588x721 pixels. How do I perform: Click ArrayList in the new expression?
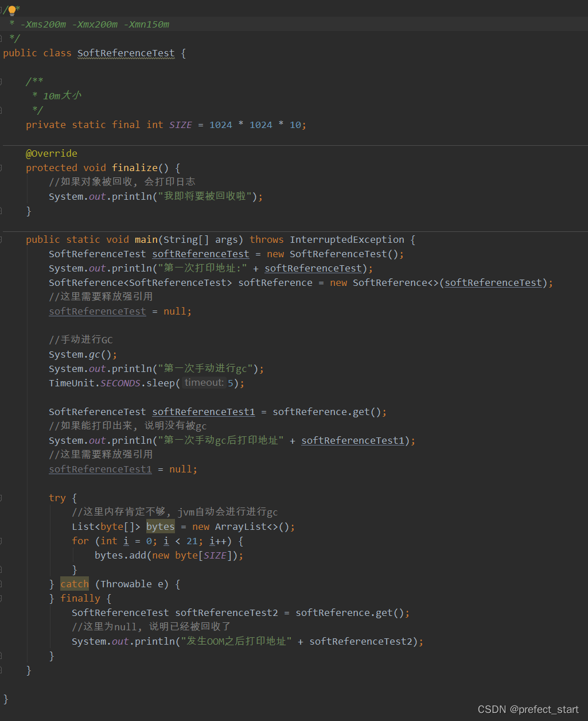[241, 526]
